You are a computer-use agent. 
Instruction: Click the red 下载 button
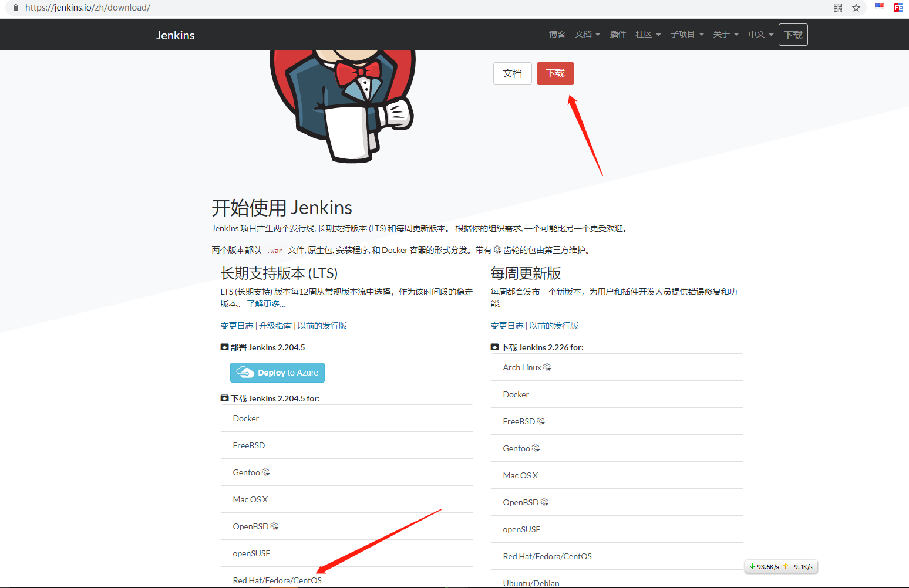coord(555,73)
